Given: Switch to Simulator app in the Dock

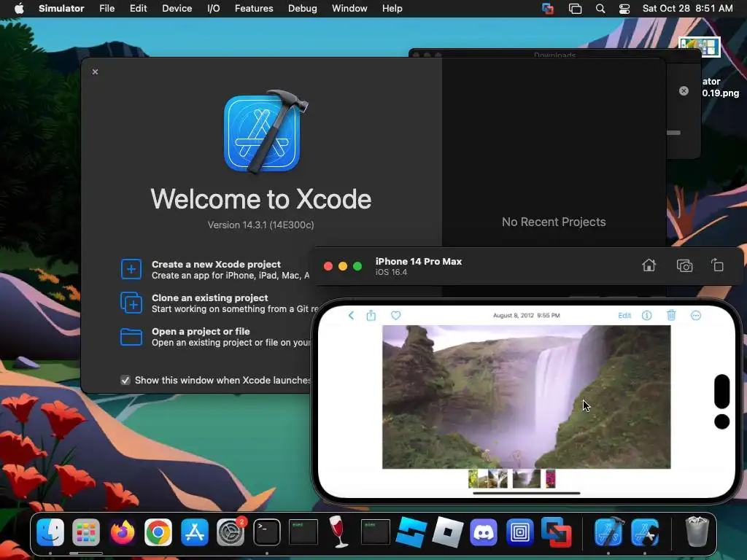Looking at the screenshot, I should [645, 532].
